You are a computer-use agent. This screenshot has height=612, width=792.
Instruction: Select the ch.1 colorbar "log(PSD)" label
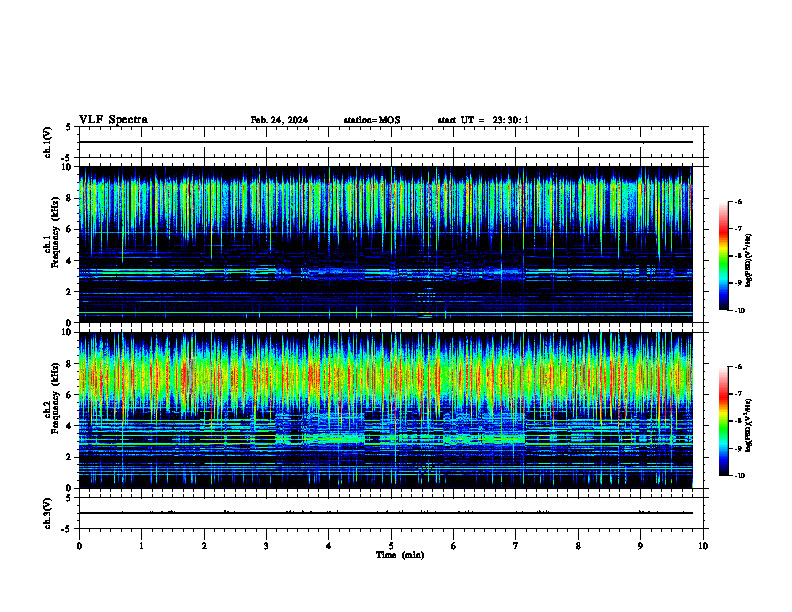749,260
